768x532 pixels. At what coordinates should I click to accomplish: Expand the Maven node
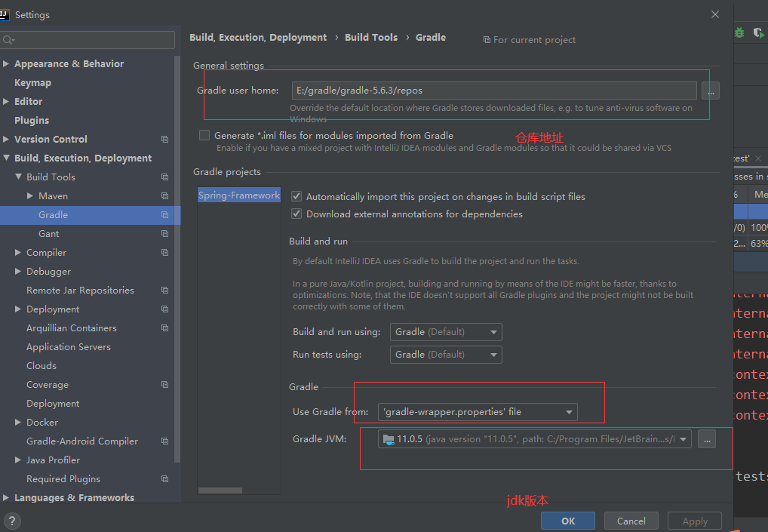(x=30, y=196)
